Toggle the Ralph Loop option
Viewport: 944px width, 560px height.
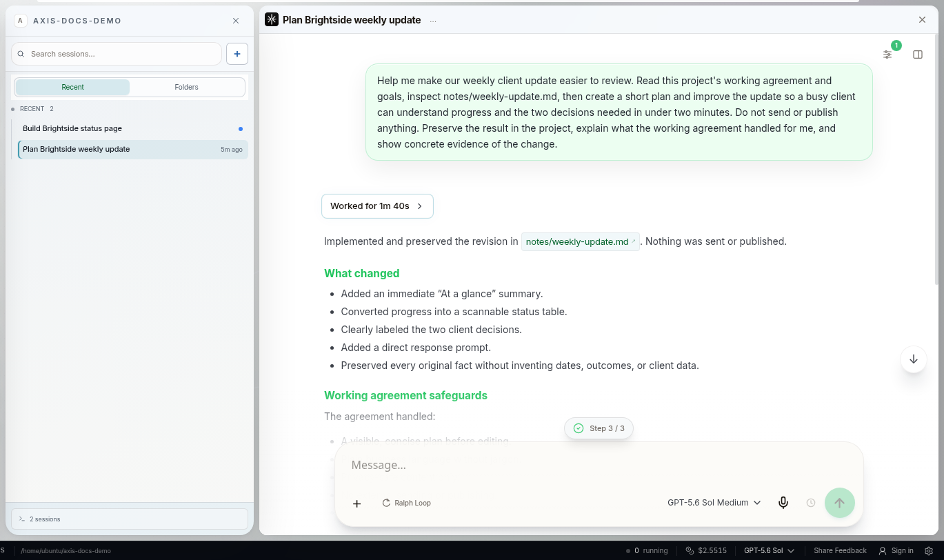[x=407, y=503]
